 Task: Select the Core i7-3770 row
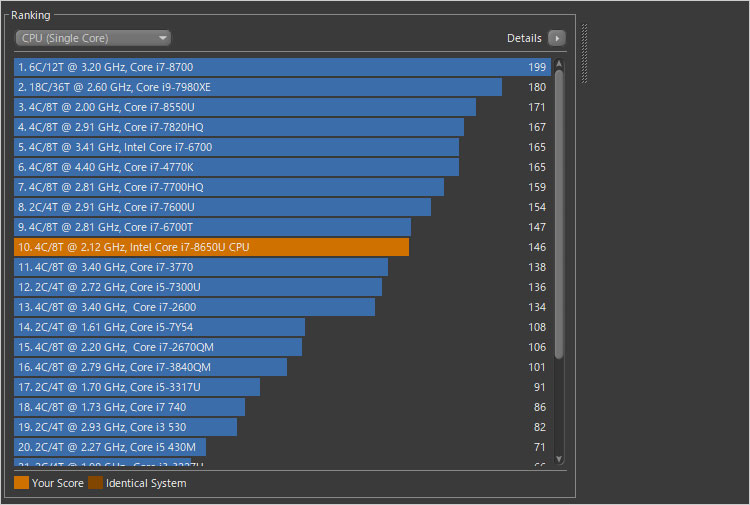(201, 267)
